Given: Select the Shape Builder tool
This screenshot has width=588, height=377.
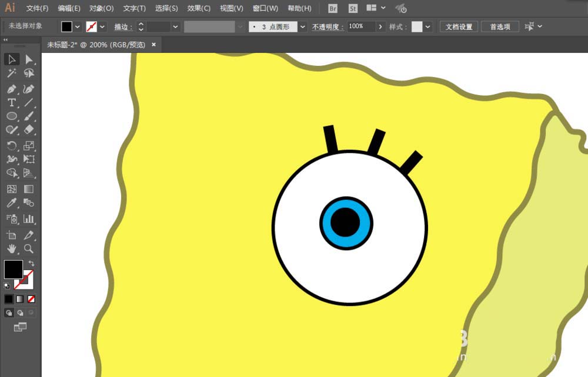Looking at the screenshot, I should [12, 173].
